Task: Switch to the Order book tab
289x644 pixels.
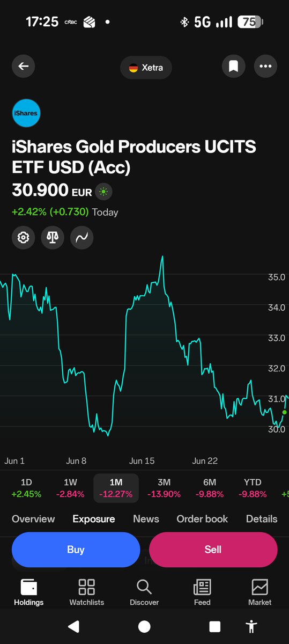Action: pos(202,519)
